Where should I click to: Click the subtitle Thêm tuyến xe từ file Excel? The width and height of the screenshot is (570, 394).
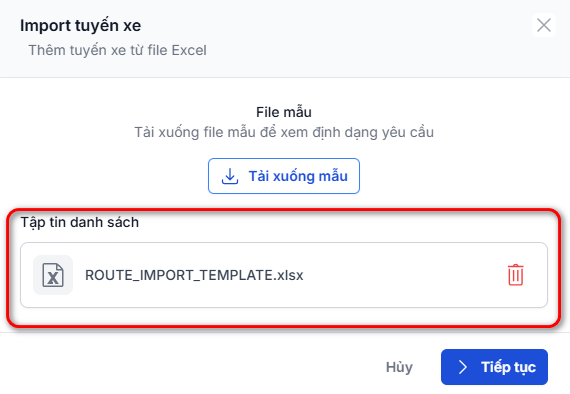[118, 50]
